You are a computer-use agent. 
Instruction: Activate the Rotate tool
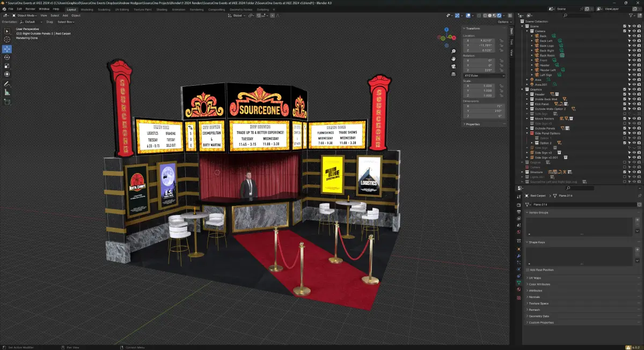coord(7,57)
